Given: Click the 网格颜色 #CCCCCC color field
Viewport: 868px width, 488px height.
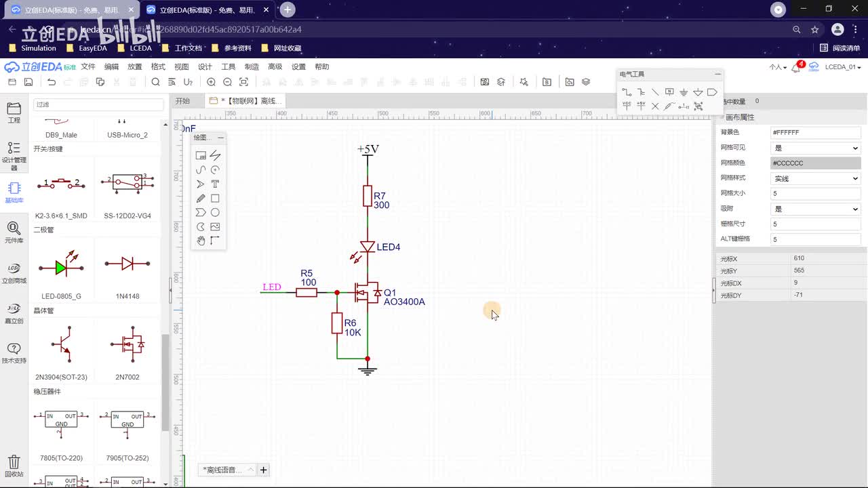Looking at the screenshot, I should click(x=816, y=163).
